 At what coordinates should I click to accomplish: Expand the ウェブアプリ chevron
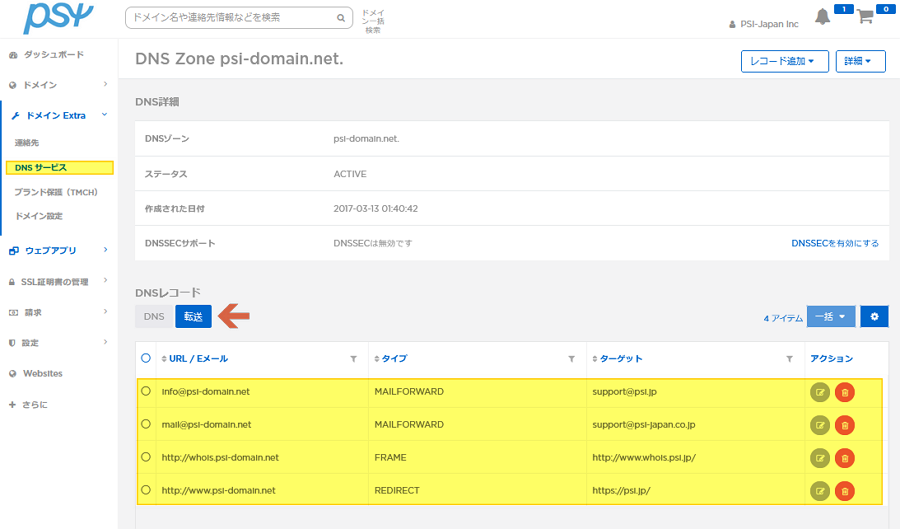106,250
